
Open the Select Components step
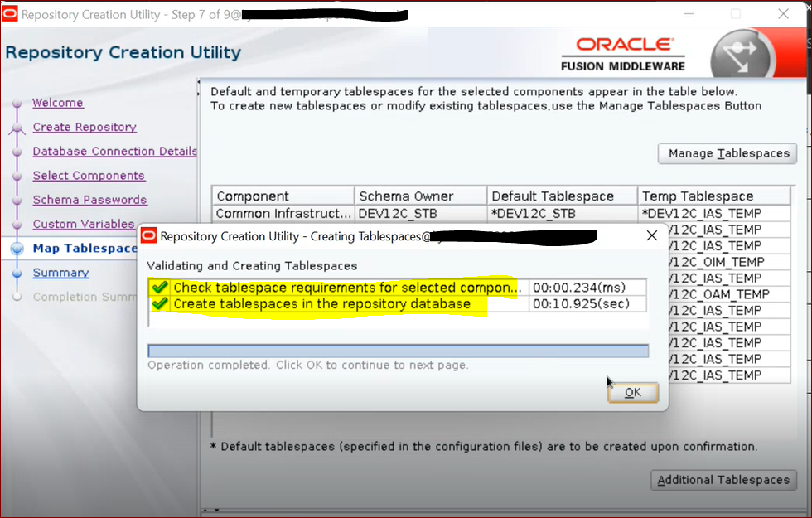[89, 176]
